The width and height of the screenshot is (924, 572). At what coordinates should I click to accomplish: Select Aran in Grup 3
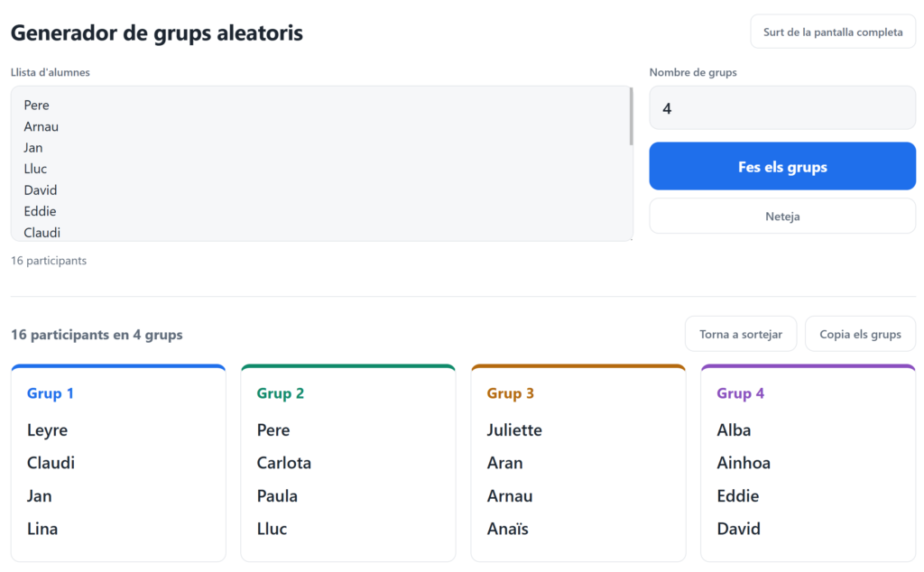click(505, 463)
